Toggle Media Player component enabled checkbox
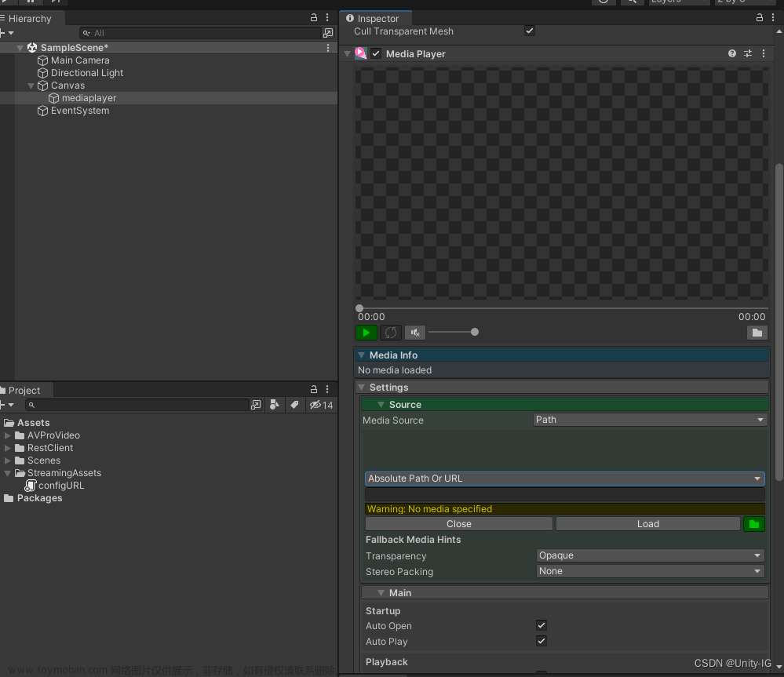The width and height of the screenshot is (784, 677). coord(376,53)
